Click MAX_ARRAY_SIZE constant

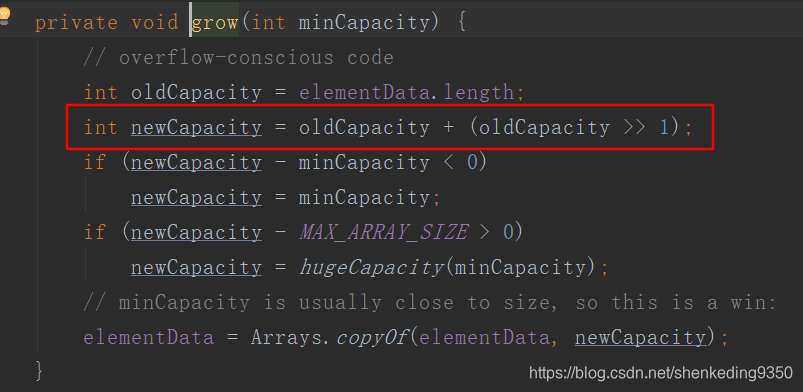tap(384, 232)
